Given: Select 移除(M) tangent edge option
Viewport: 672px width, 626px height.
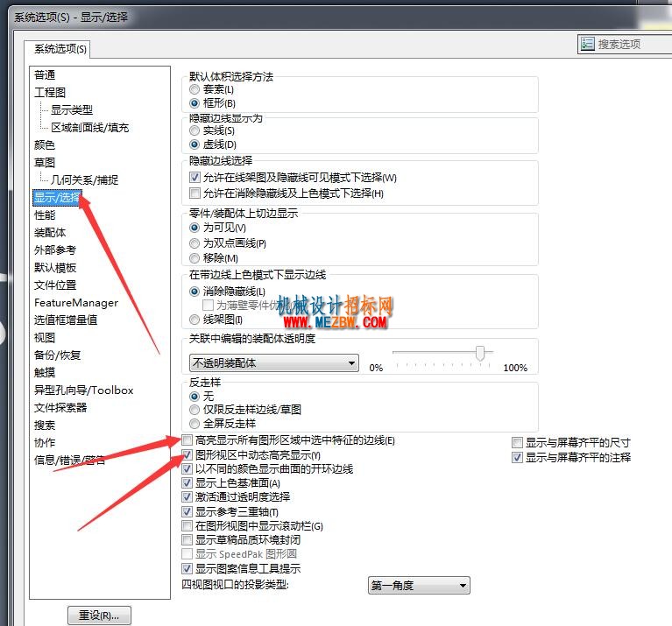Looking at the screenshot, I should coord(195,258).
